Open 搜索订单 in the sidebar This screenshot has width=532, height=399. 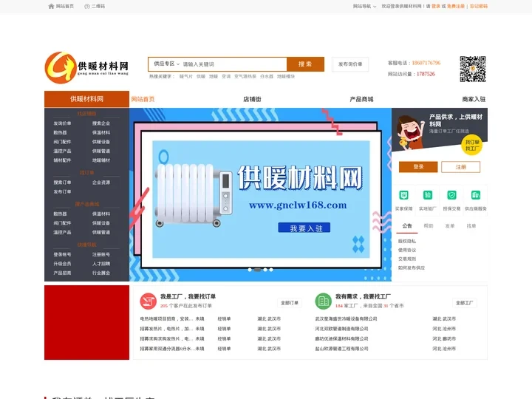tap(62, 183)
